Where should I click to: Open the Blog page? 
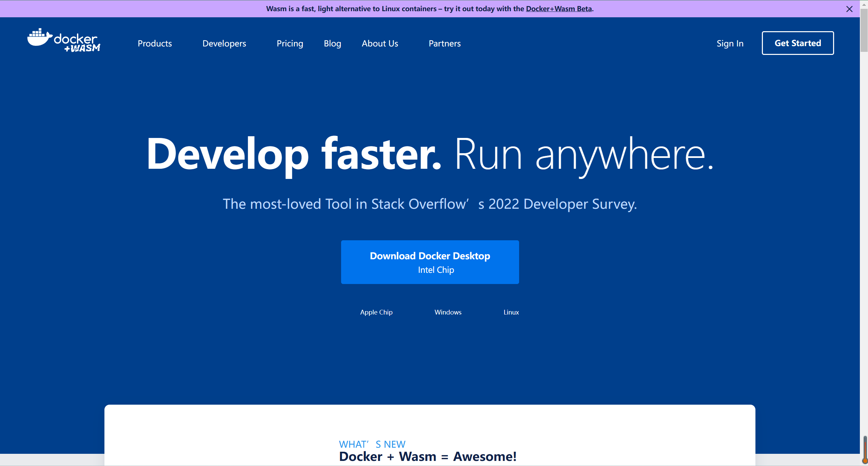(332, 44)
